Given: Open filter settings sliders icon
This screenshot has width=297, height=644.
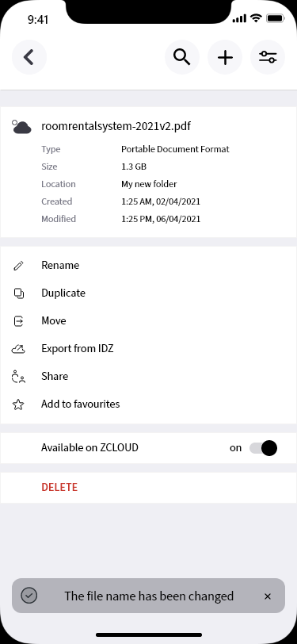Looking at the screenshot, I should pyautogui.click(x=268, y=57).
